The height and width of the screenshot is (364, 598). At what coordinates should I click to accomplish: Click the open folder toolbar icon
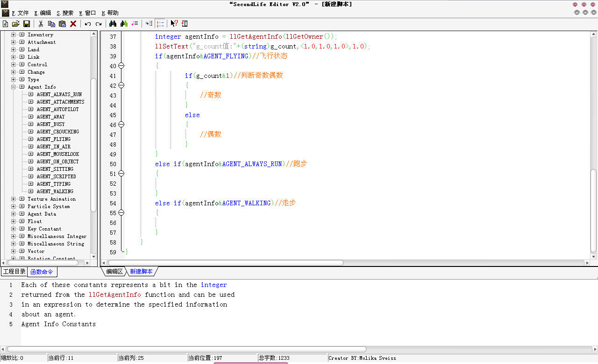pos(15,24)
